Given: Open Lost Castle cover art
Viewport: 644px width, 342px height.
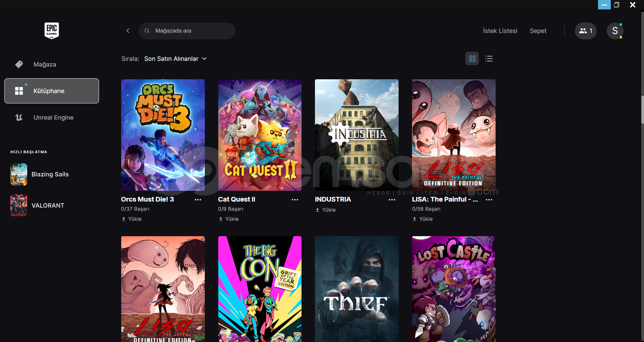Looking at the screenshot, I should click(454, 289).
